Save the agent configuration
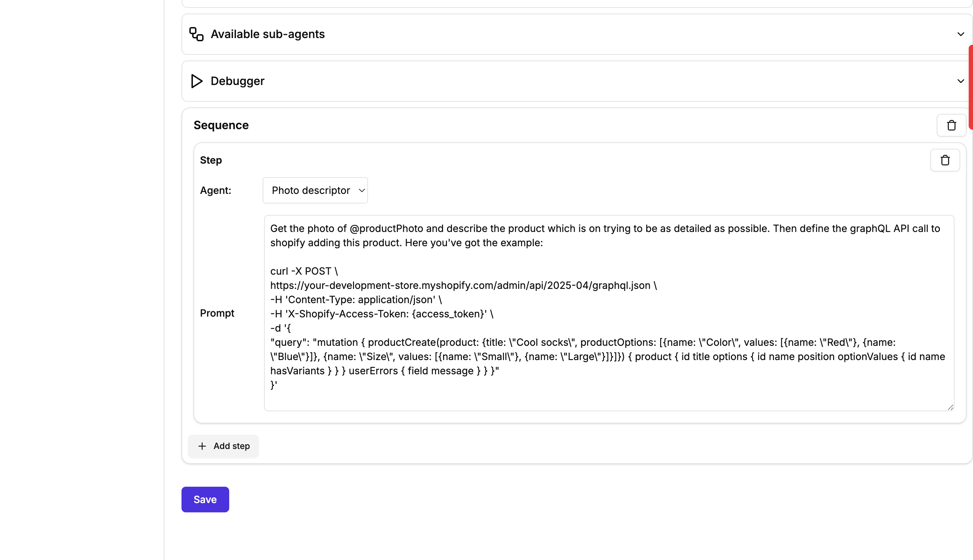 (205, 500)
